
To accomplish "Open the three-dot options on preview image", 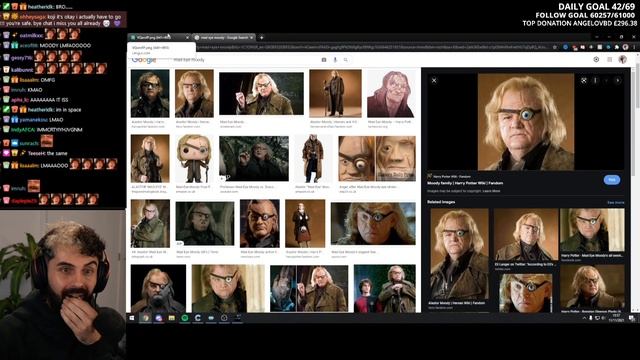I will (595, 80).
